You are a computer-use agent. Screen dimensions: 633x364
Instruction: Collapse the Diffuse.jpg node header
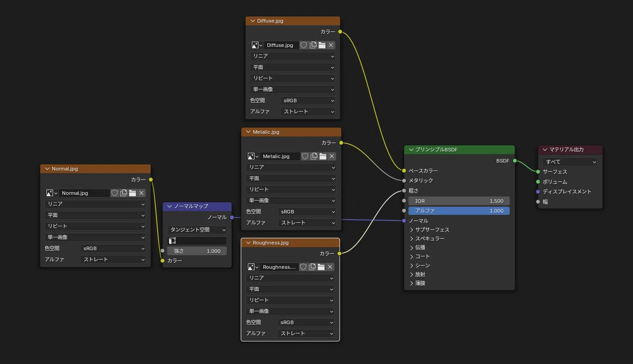pyautogui.click(x=252, y=21)
